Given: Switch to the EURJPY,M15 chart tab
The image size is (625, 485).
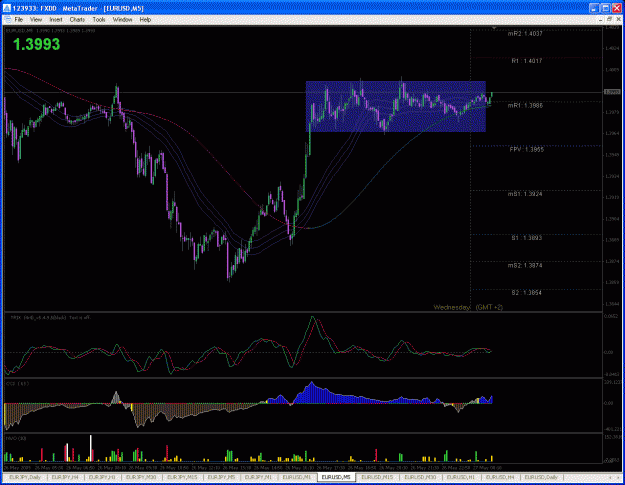Looking at the screenshot, I should [182, 477].
